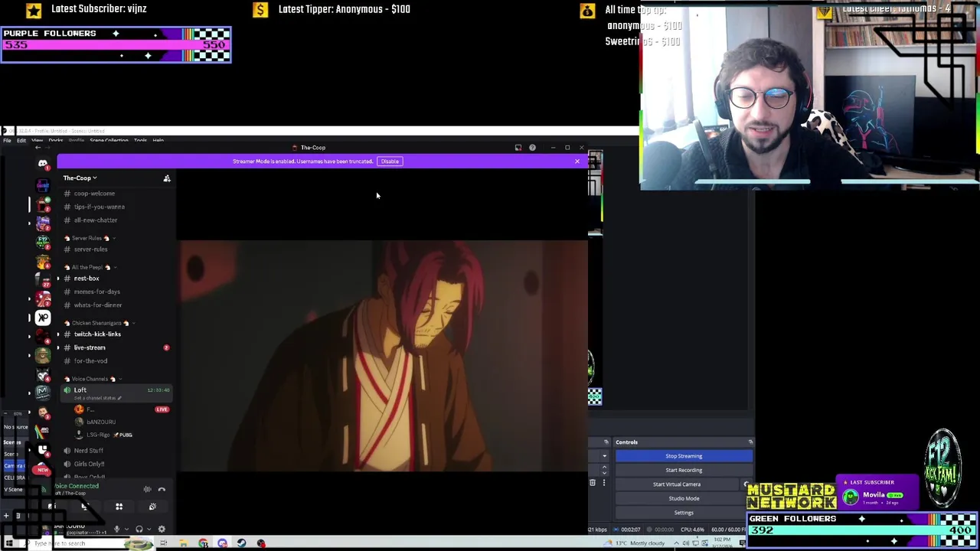Open Discord activities launcher icon
980x551 pixels.
click(x=119, y=507)
